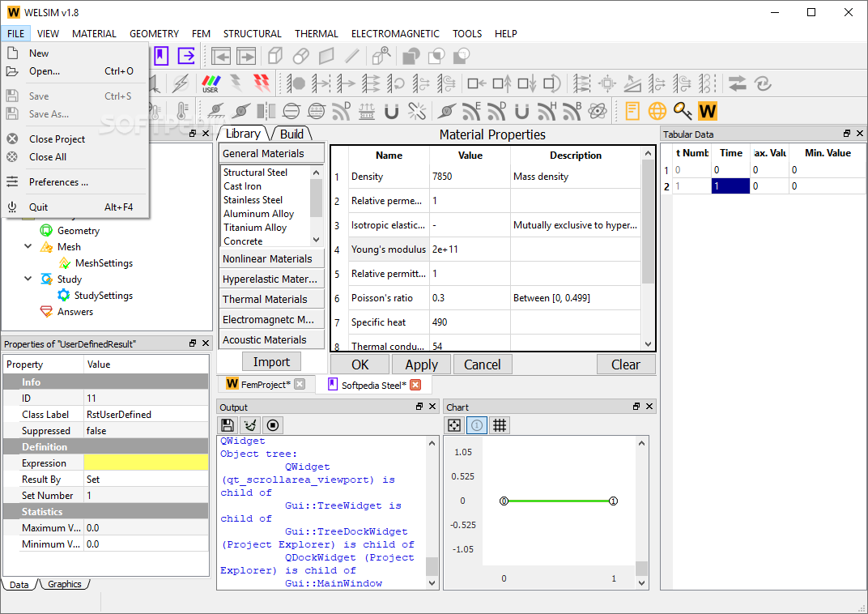This screenshot has height=614, width=868.
Task: Save output with the floppy disk icon
Action: 228,425
